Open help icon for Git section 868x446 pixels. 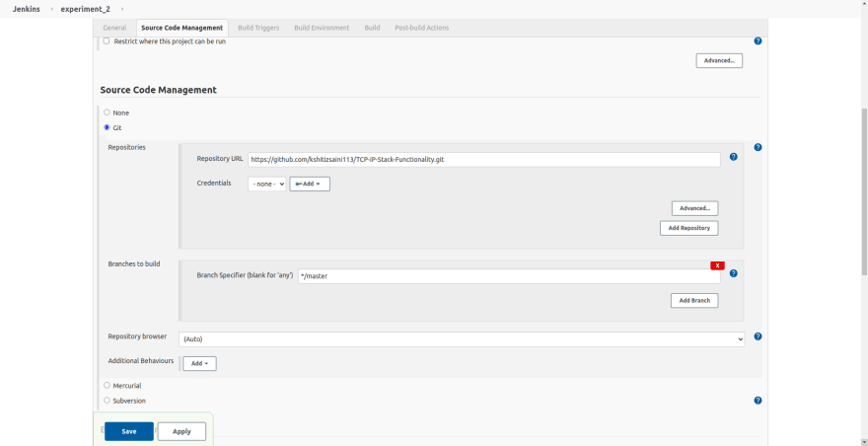tap(758, 147)
